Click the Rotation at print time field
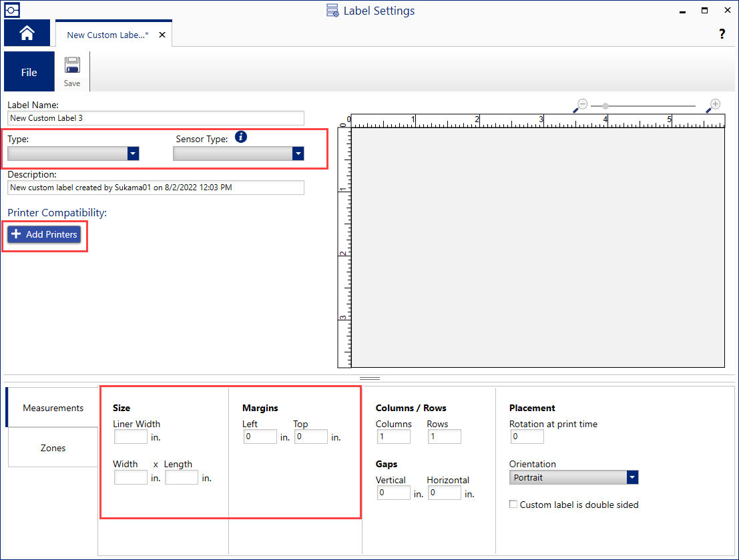 click(527, 437)
